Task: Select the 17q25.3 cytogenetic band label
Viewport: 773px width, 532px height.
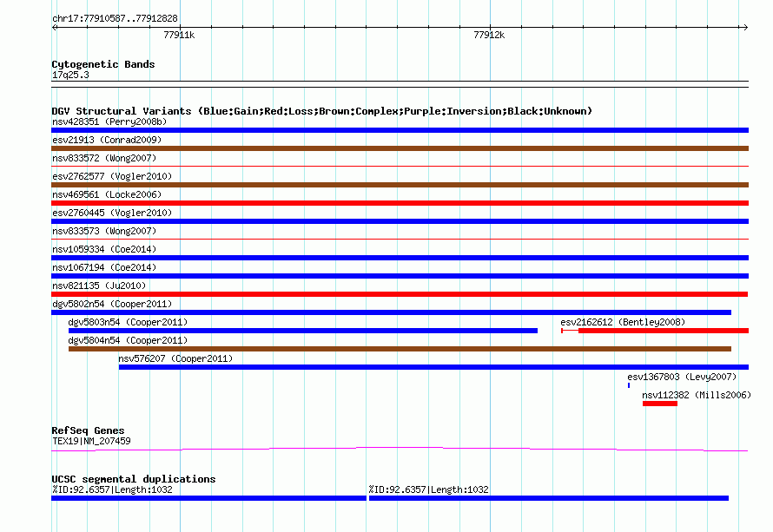Action: 70,75
